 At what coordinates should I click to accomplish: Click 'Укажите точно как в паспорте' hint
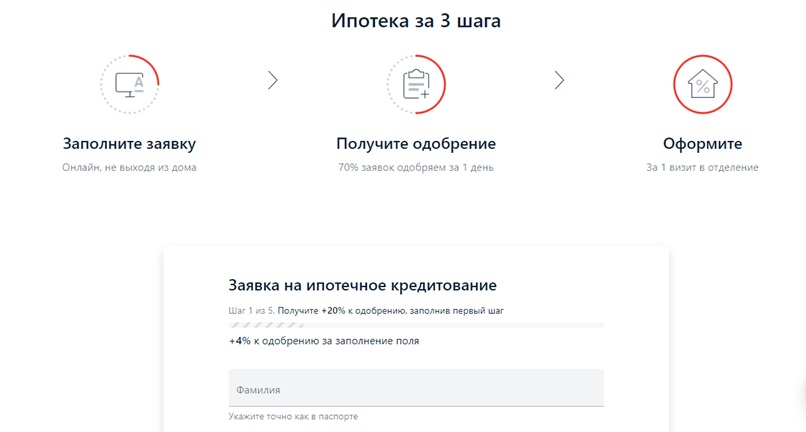click(x=293, y=416)
